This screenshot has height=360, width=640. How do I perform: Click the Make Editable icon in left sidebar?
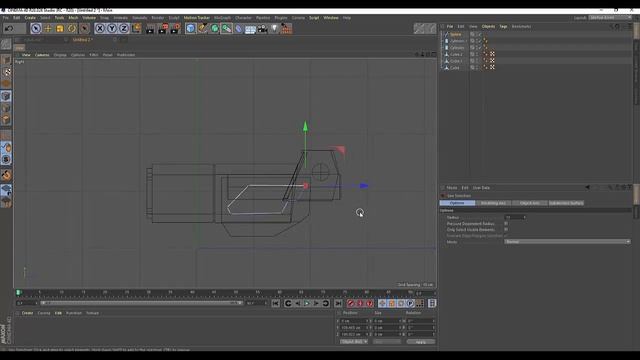point(6,44)
